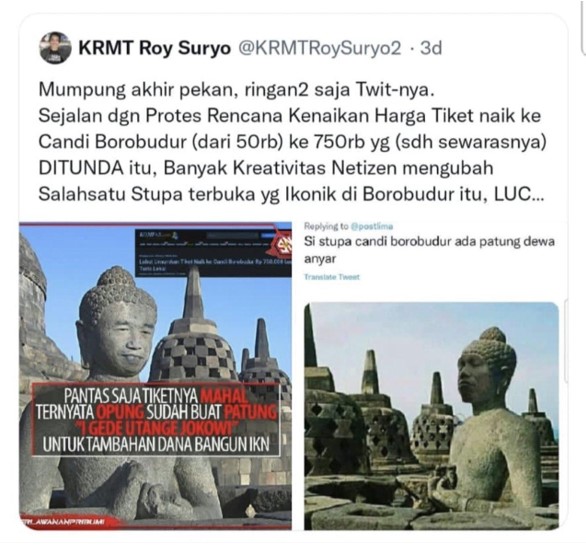Click Translate Tweet
This screenshot has width=586, height=553.
(x=331, y=277)
